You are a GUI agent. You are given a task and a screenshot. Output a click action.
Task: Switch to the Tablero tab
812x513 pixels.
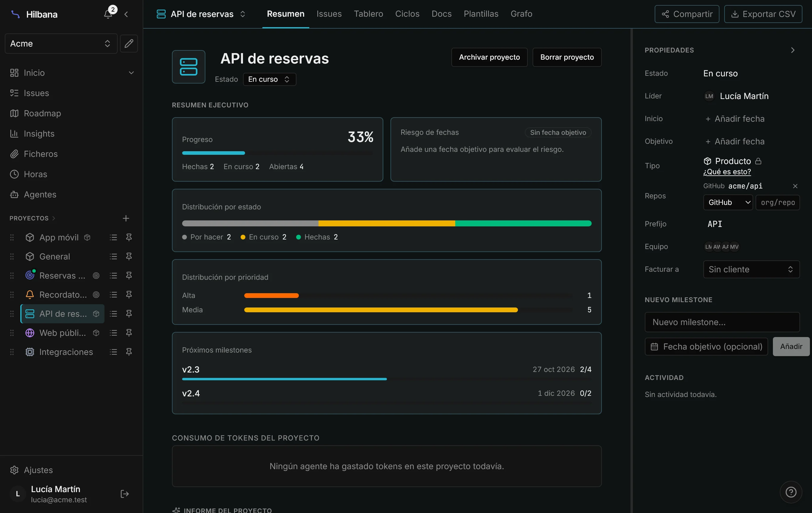[x=368, y=14]
